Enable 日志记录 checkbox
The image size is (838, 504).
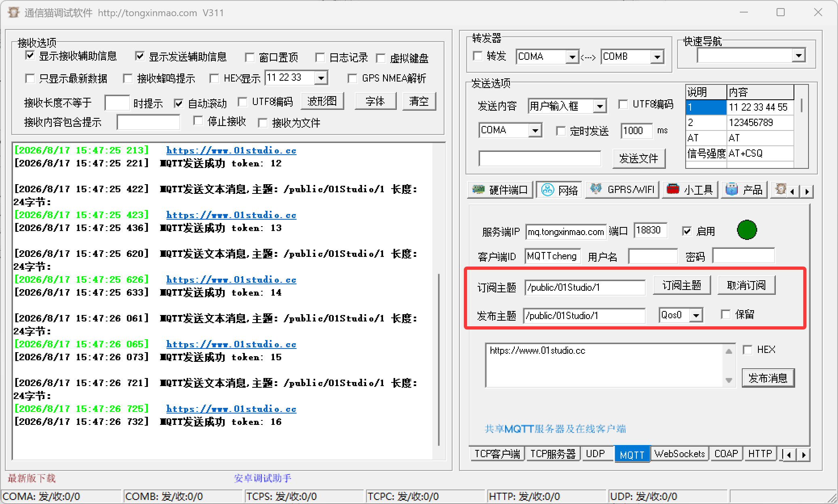[320, 57]
